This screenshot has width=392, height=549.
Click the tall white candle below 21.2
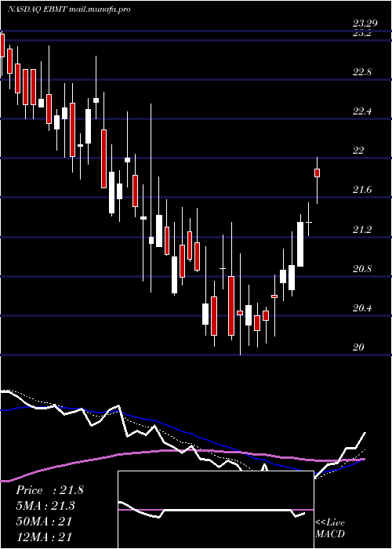(300, 244)
